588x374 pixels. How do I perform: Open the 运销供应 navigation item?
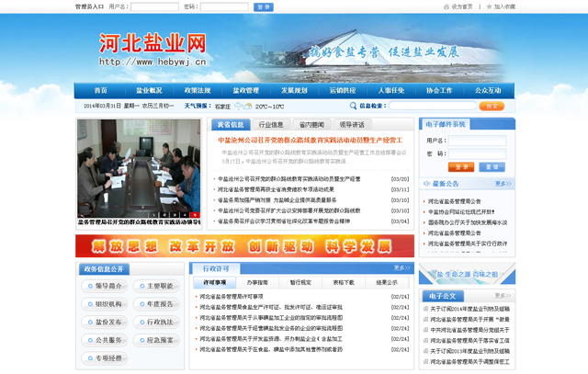pyautogui.click(x=343, y=90)
